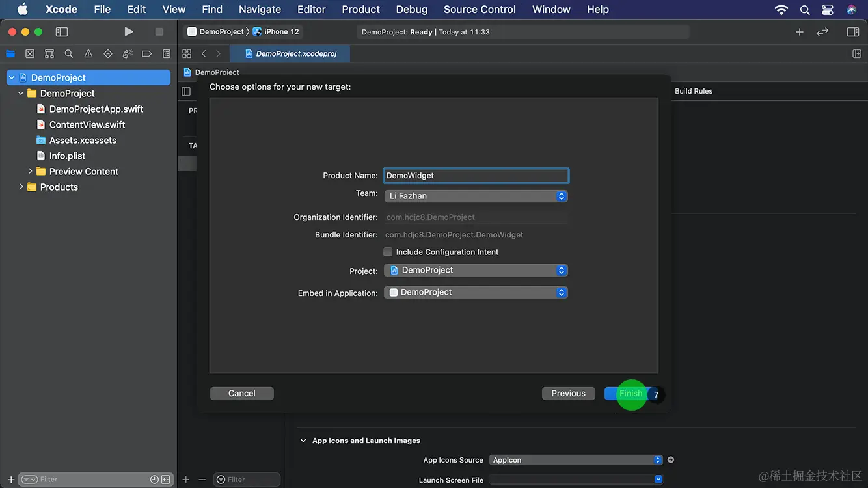The image size is (868, 488).
Task: Open the Library with plus button
Action: [800, 31]
